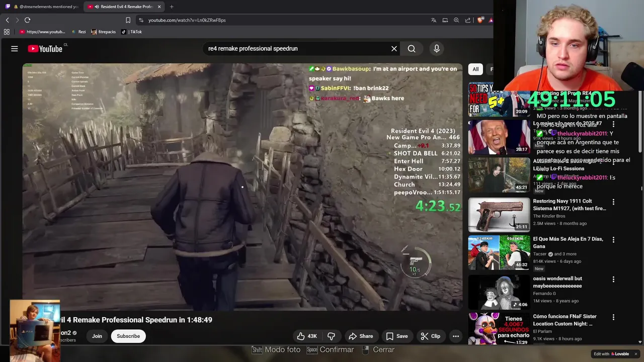
Task: Open site settings icon beside URL
Action: pos(141,20)
